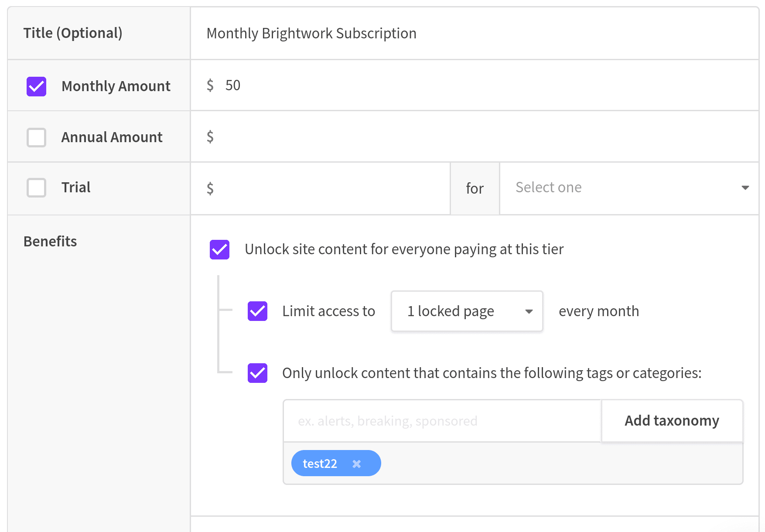Enable the Annual Amount checkbox
This screenshot has width=765, height=532.
click(36, 137)
